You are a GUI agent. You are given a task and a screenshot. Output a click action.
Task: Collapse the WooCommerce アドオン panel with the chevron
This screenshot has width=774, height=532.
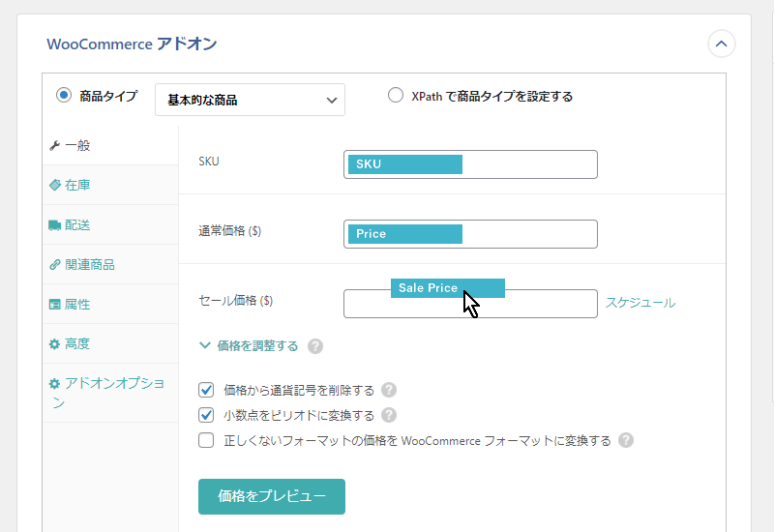coord(721,44)
